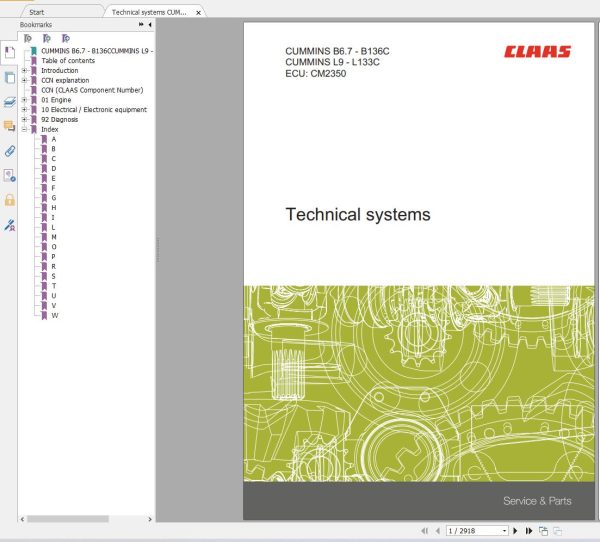This screenshot has width=600, height=542.
Task: Open the Pages thumbnails panel icon
Action: click(x=10, y=78)
